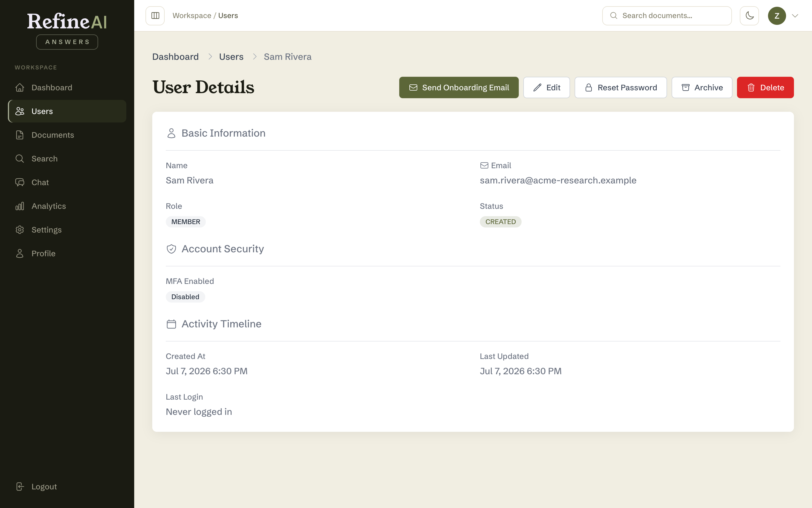Click the Basic Information person icon
This screenshot has width=812, height=508.
pyautogui.click(x=171, y=133)
